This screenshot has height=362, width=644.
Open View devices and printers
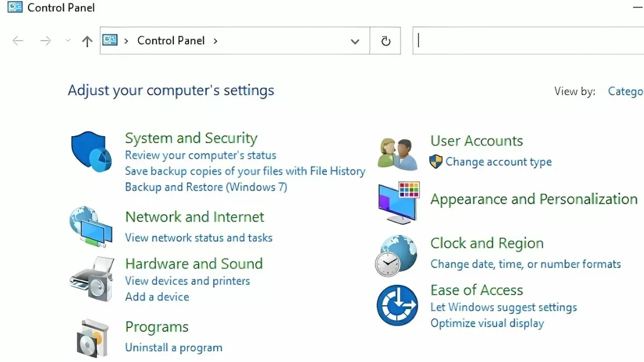pyautogui.click(x=187, y=281)
